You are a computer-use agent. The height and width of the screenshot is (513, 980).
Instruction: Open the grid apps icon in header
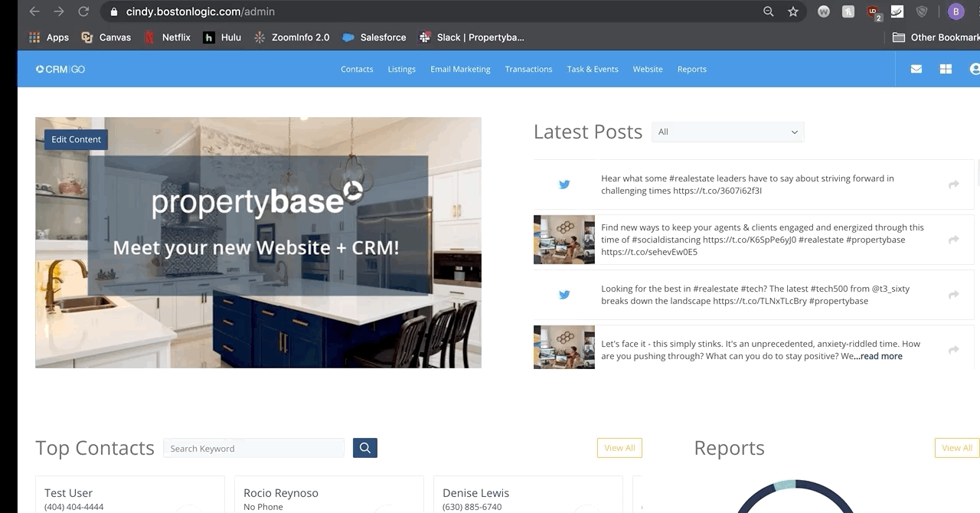(x=946, y=69)
